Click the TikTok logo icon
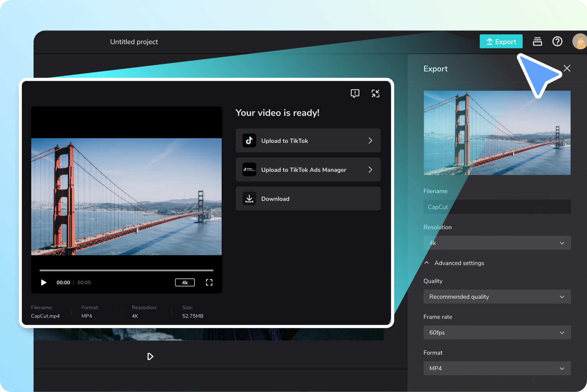This screenshot has height=392, width=587. coord(249,141)
